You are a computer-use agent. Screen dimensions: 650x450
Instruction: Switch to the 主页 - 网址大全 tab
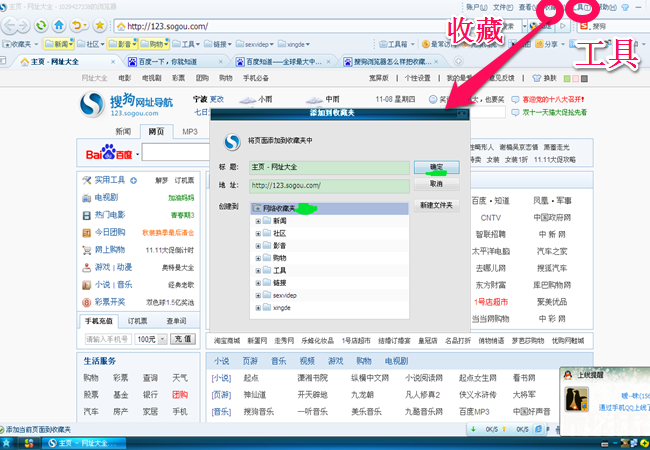pyautogui.click(x=66, y=62)
